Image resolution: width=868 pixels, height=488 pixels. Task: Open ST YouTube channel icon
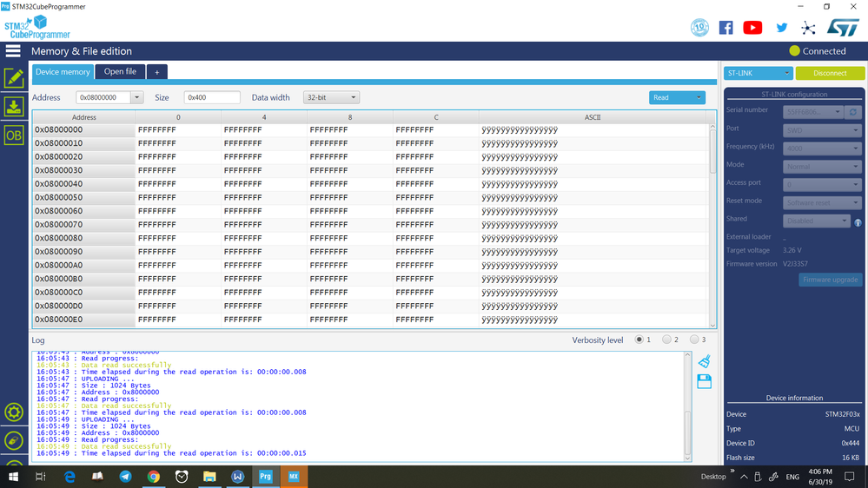pyautogui.click(x=752, y=28)
